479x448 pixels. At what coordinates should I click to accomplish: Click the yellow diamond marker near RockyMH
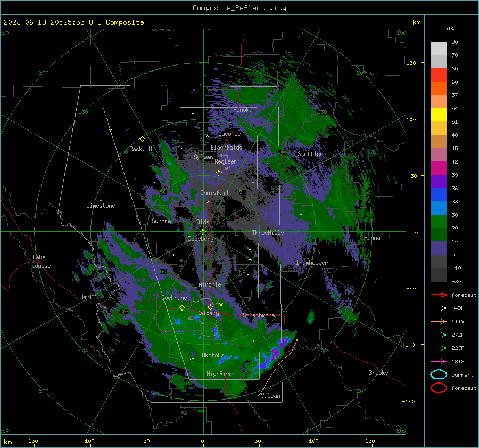pos(142,139)
